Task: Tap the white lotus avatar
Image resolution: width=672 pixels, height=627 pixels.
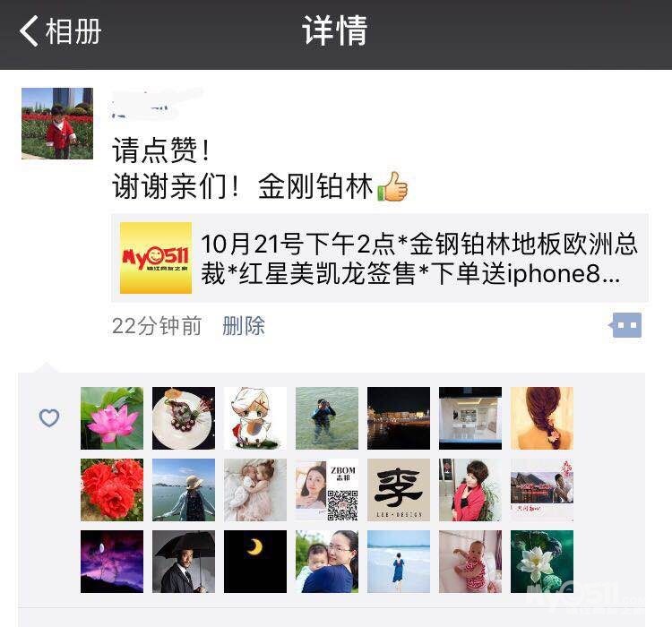Action: coord(542,562)
